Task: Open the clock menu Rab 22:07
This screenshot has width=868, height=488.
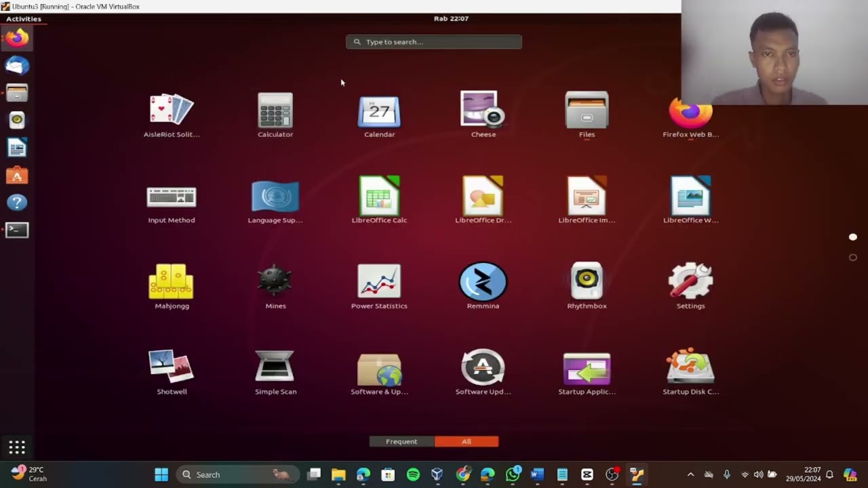Action: click(x=451, y=19)
